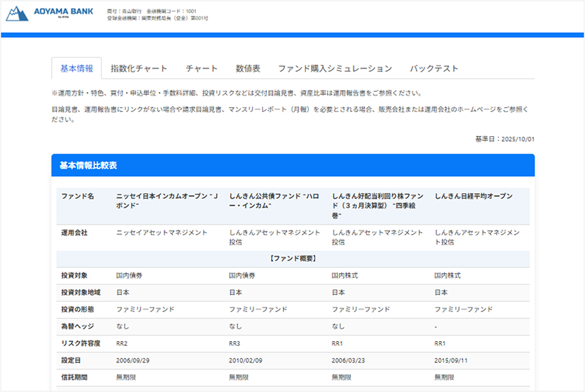The image size is (585, 392).
Task: Select the 基本情報 tab
Action: 76,69
